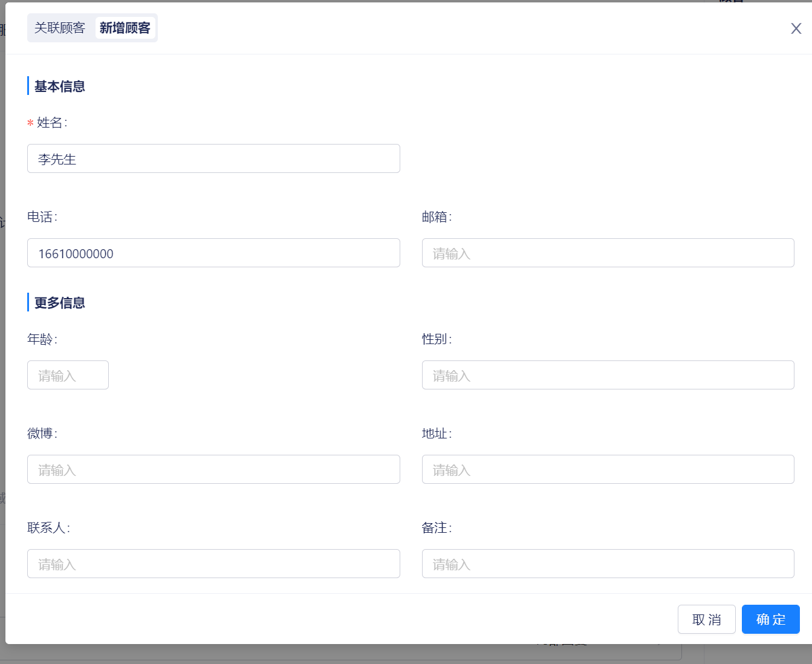This screenshot has height=664, width=812.
Task: Click the 地址 label
Action: (x=437, y=434)
